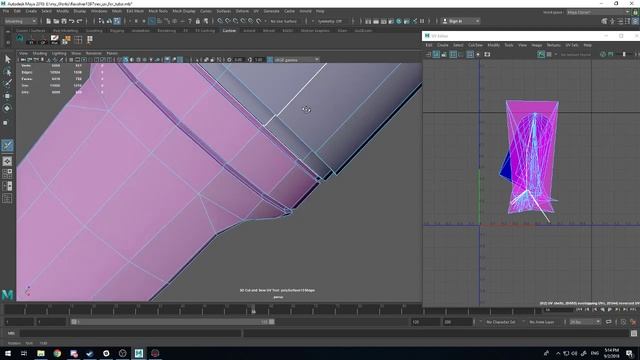Click the time range slider bar
This screenshot has width=640, height=360.
[x=173, y=322]
